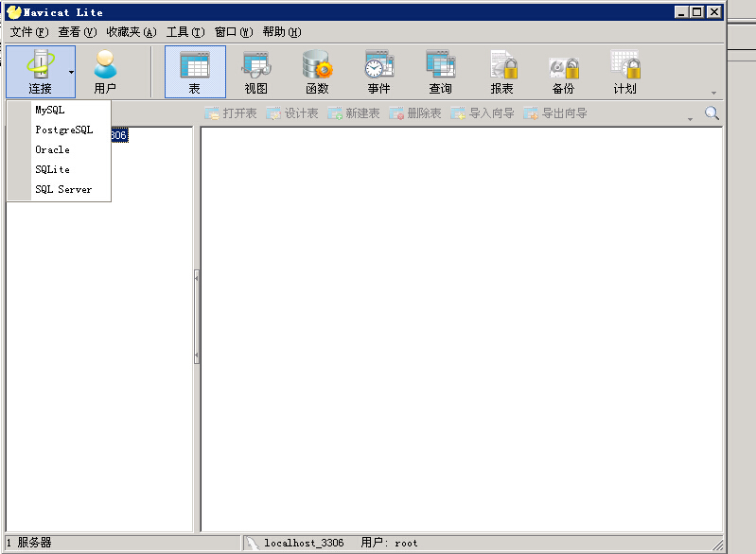Select the 表 tables toolbar icon
This screenshot has height=554, width=756.
(x=195, y=72)
